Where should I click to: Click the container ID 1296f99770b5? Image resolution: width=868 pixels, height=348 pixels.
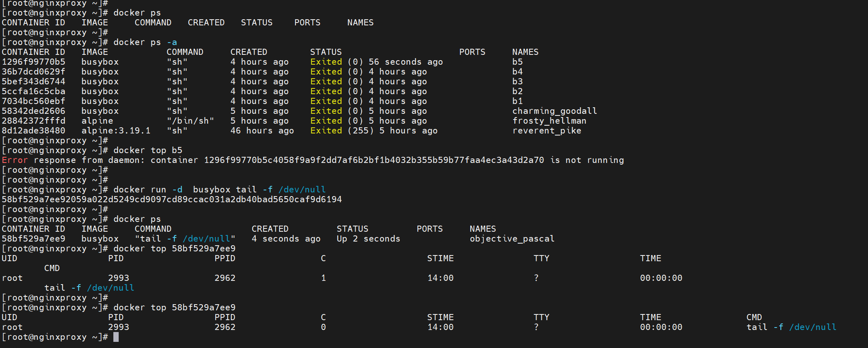(x=34, y=62)
